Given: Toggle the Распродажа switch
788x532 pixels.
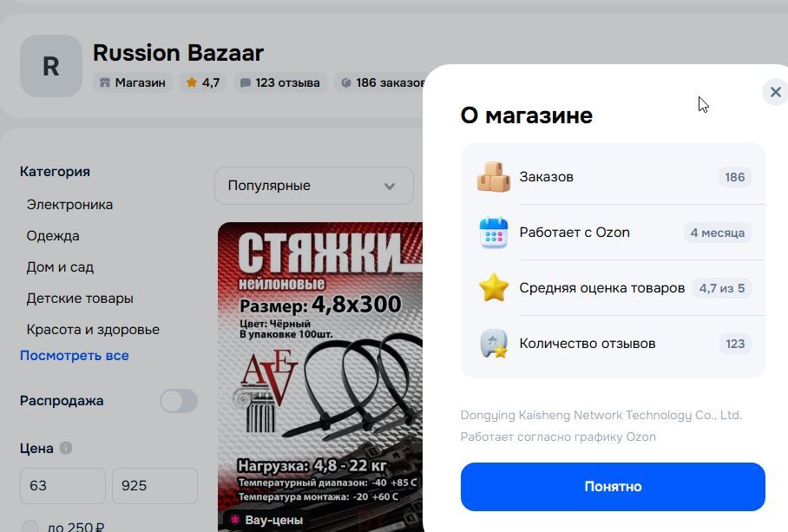Looking at the screenshot, I should pos(179,401).
